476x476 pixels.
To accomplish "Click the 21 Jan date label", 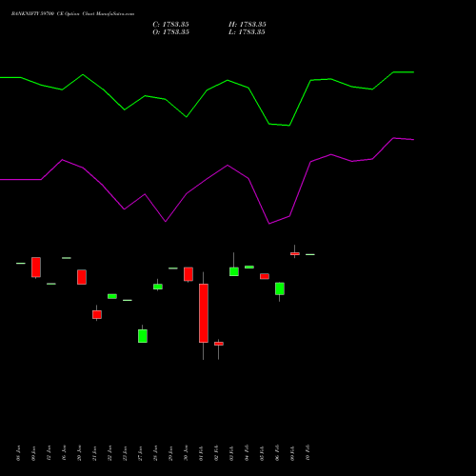I will point(94,453).
